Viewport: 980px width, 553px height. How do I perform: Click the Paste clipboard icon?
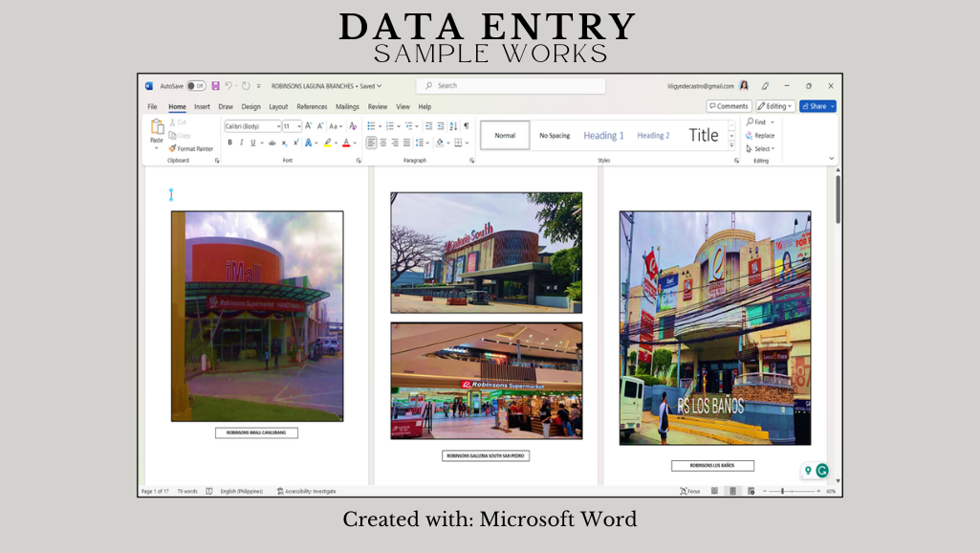157,127
